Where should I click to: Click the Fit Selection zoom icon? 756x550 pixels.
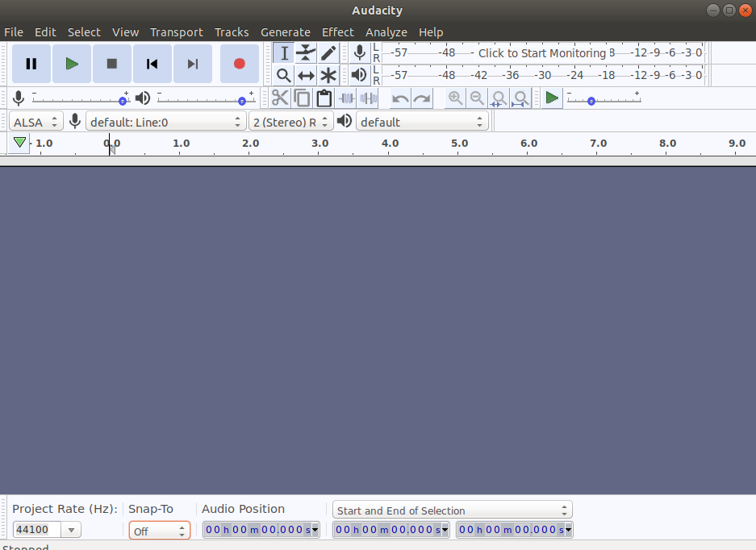click(x=499, y=98)
